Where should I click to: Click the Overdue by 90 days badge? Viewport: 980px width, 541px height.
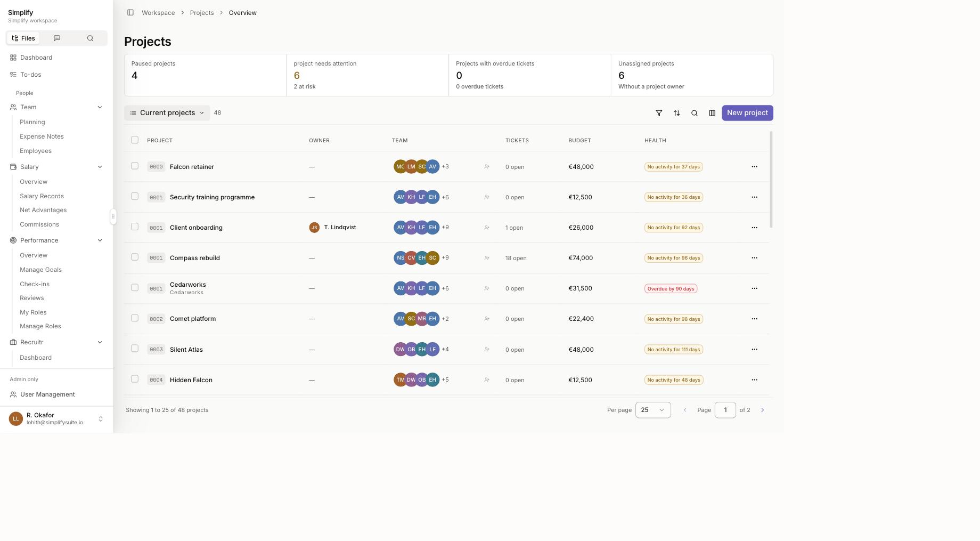click(x=671, y=289)
